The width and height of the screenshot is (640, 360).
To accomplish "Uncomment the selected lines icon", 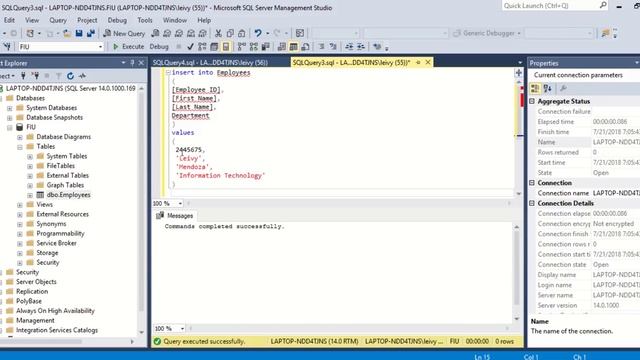I will click(333, 47).
